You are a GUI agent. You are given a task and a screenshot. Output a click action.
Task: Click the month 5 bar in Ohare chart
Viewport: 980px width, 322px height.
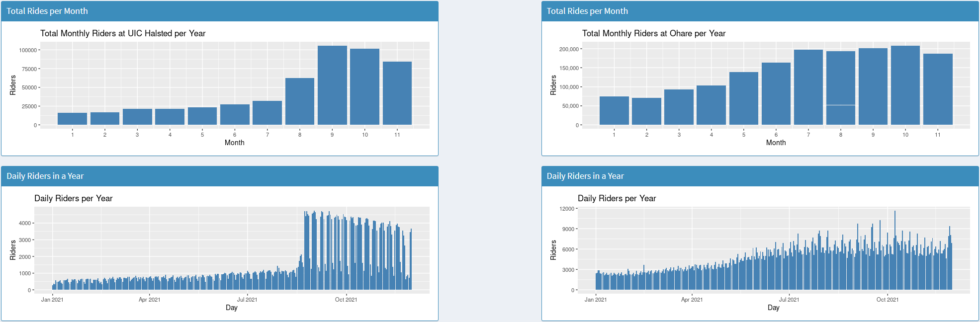(x=744, y=98)
